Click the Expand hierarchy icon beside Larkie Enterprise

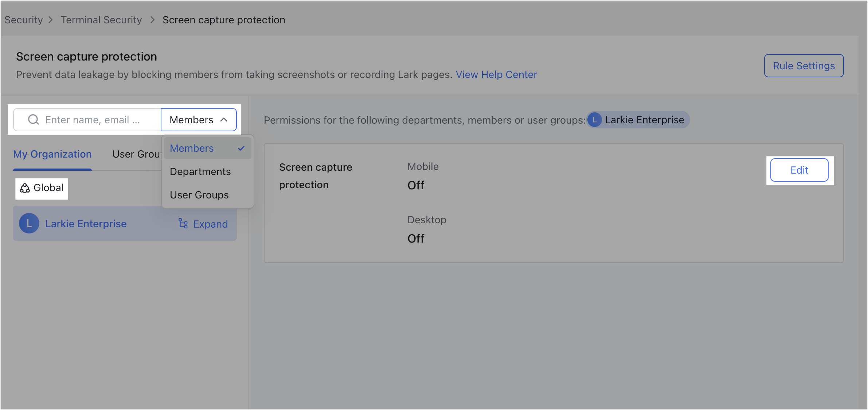pyautogui.click(x=183, y=224)
